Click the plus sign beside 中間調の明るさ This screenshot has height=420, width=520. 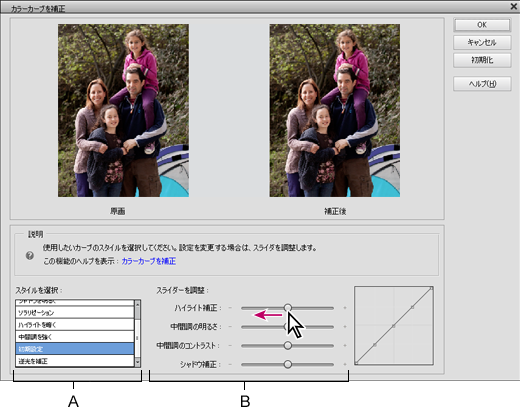pyautogui.click(x=345, y=327)
